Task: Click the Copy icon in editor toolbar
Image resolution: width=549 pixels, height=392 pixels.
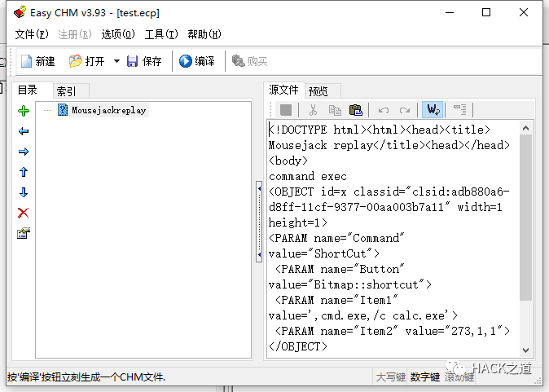Action: (335, 110)
